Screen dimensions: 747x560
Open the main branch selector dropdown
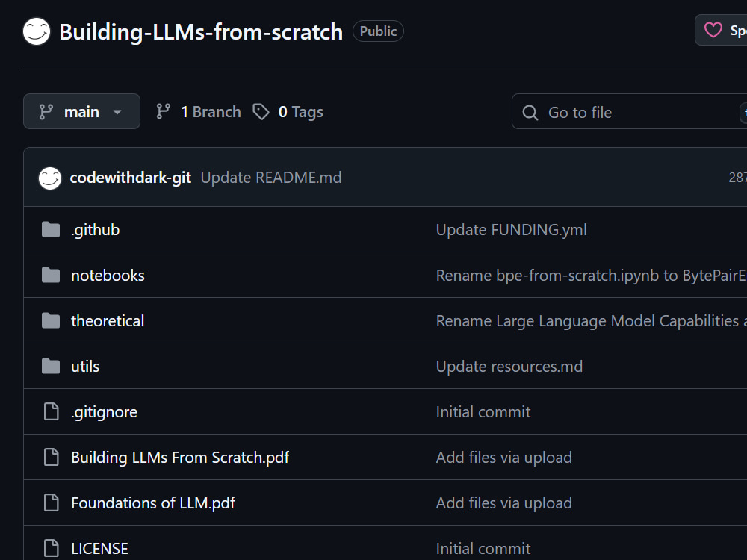tap(81, 111)
